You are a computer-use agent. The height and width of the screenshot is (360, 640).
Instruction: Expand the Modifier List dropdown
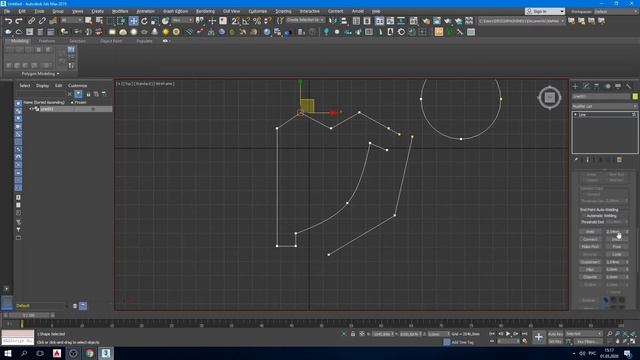(604, 106)
